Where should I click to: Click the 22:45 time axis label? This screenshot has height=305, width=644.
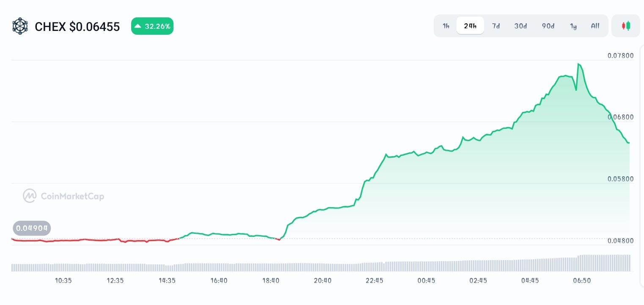(374, 280)
